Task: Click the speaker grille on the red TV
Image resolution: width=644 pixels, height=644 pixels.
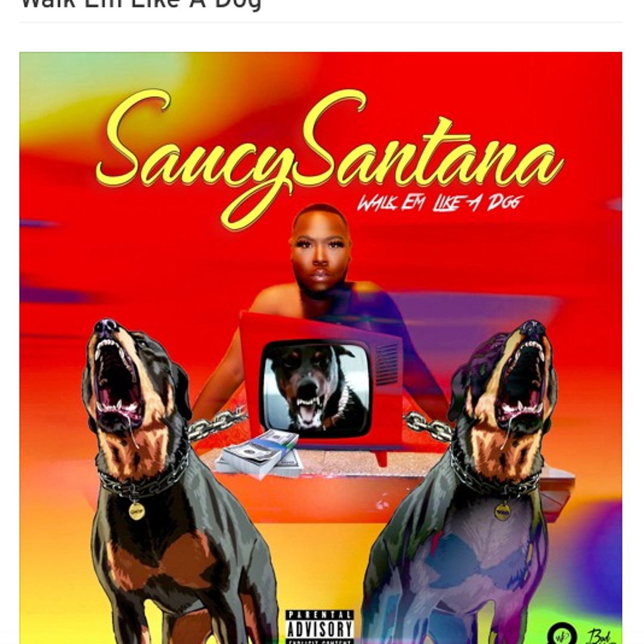Action: 387,364
